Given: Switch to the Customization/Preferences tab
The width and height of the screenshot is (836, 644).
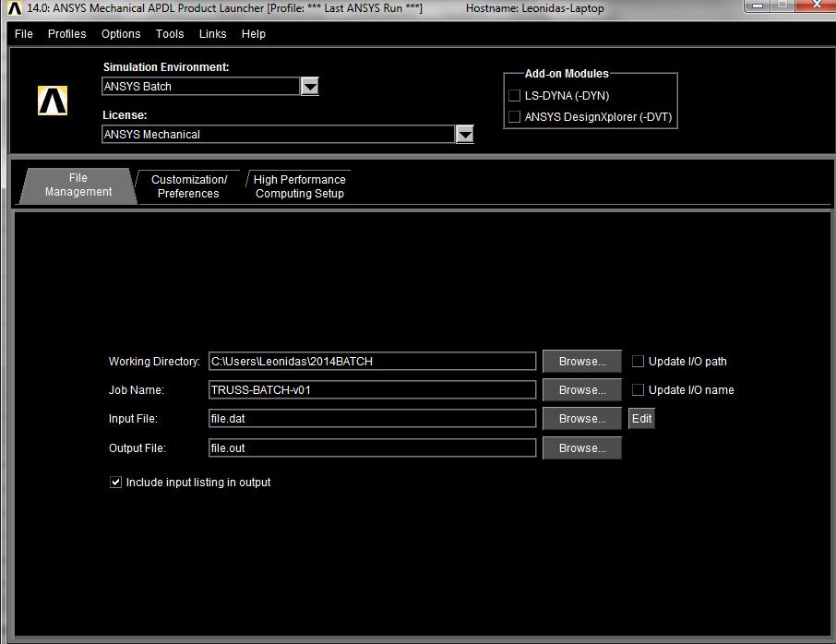Looking at the screenshot, I should point(189,186).
